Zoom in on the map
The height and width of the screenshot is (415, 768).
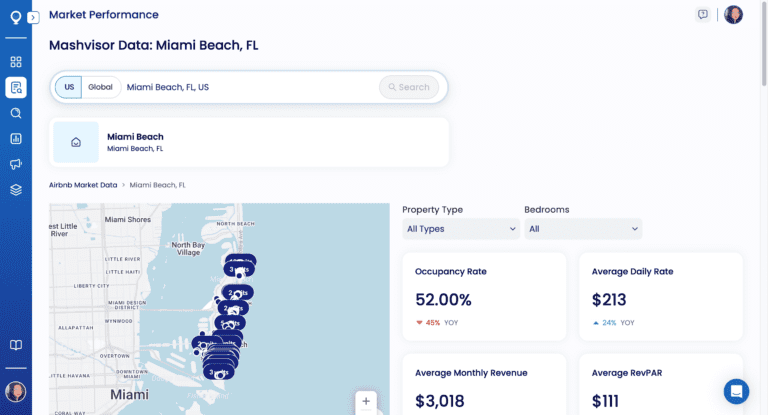pyautogui.click(x=366, y=401)
